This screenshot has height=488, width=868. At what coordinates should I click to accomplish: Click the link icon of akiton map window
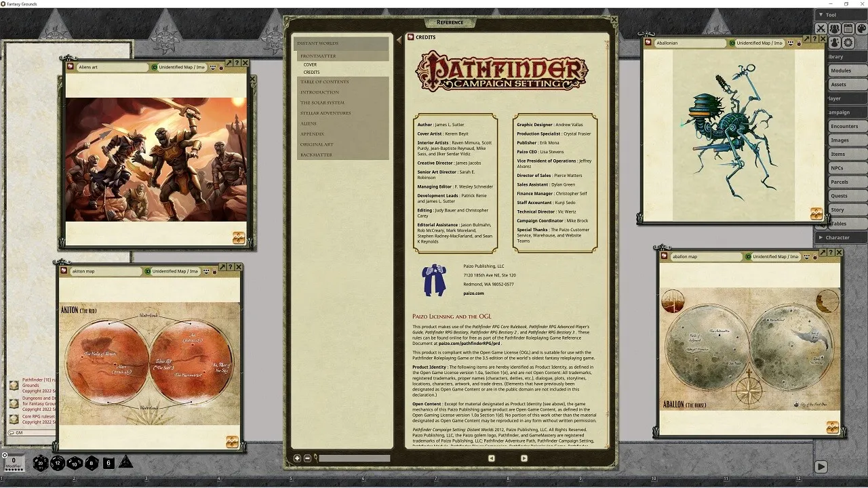point(64,271)
